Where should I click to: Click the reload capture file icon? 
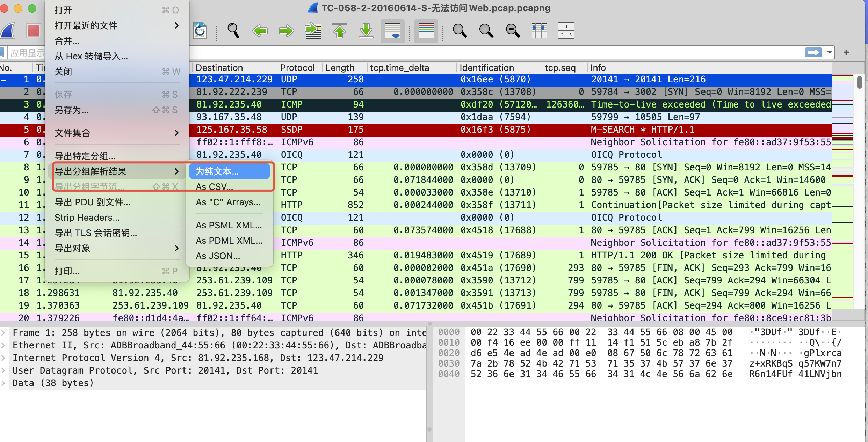pyautogui.click(x=200, y=31)
